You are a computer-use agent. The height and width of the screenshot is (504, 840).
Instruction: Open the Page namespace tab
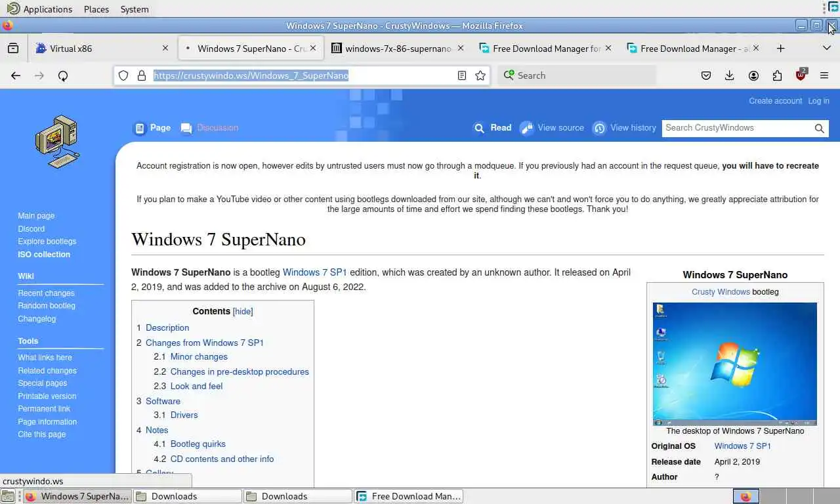(x=152, y=128)
